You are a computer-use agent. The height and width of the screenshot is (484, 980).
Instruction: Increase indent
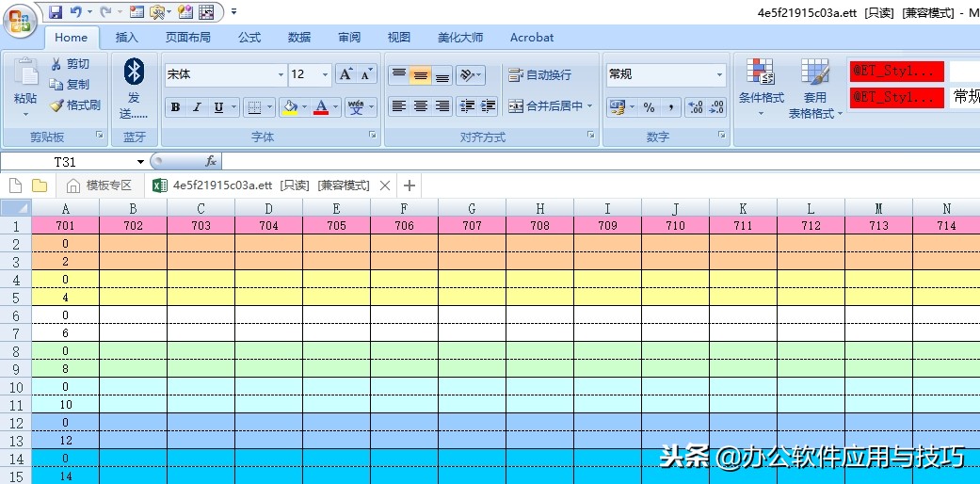click(x=489, y=106)
